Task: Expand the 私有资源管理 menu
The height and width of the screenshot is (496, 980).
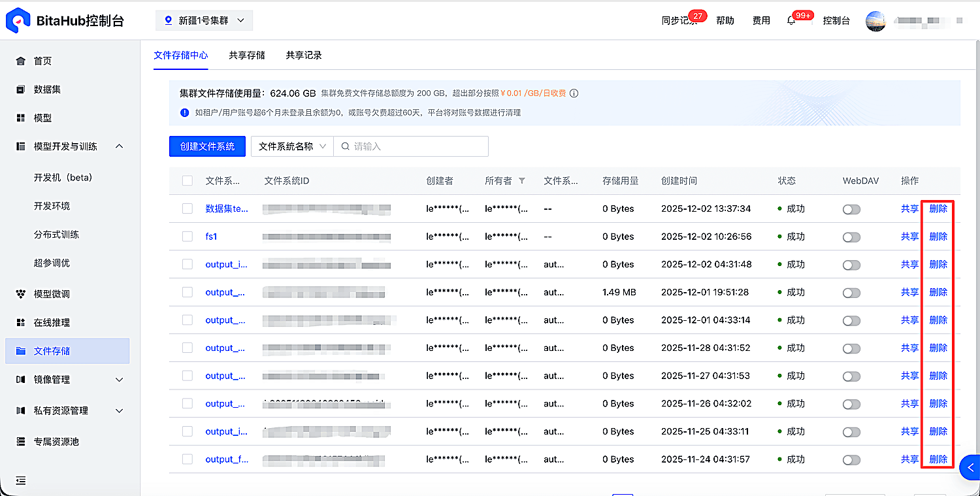Action: [119, 410]
